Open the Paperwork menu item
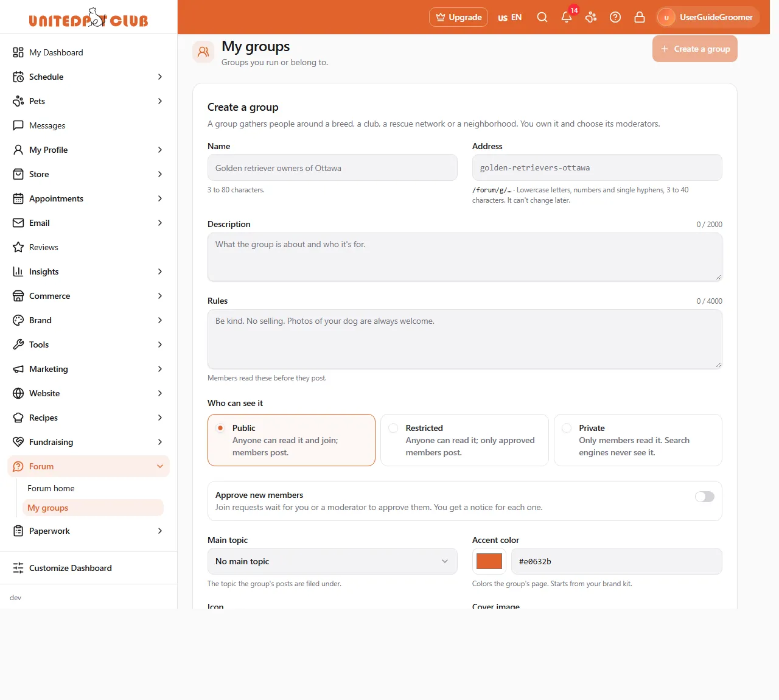Screen dimensions: 779x700 coord(88,531)
